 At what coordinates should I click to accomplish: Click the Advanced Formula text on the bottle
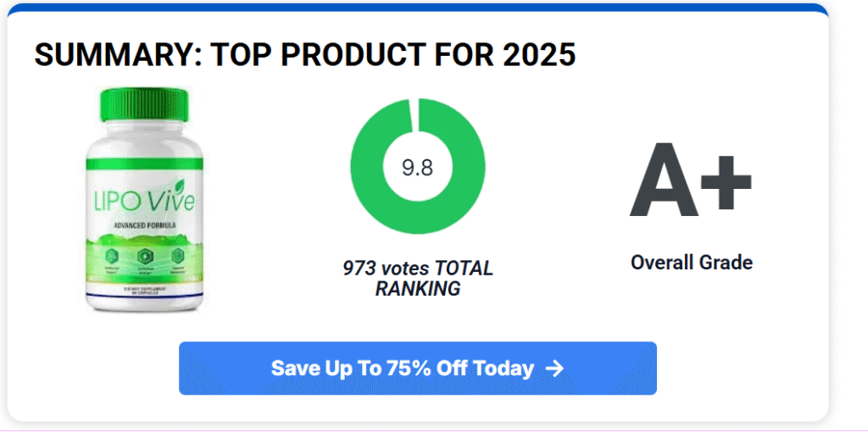tap(144, 227)
